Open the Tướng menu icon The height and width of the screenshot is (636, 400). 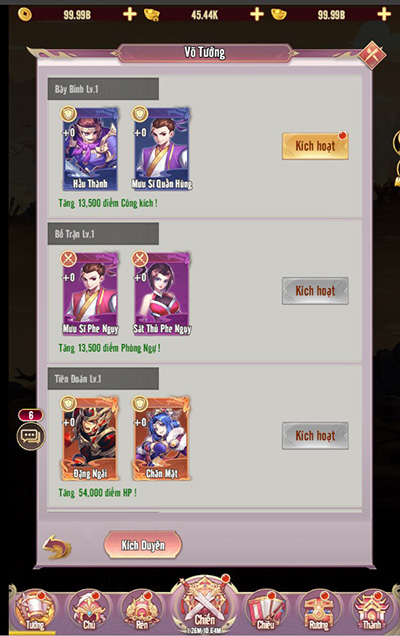point(35,612)
